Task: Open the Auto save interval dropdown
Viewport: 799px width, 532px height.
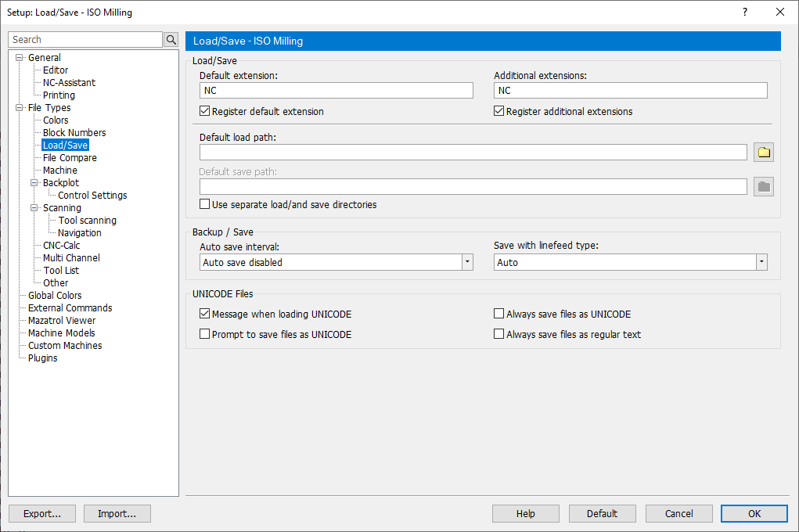Action: 467,263
